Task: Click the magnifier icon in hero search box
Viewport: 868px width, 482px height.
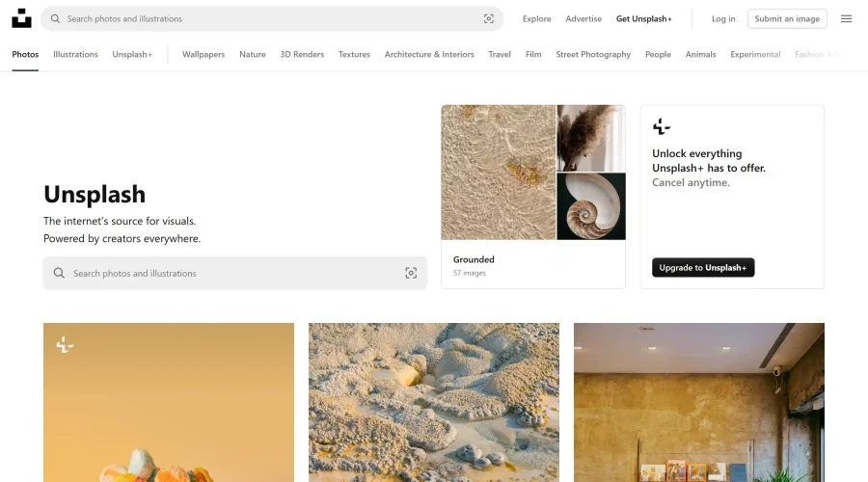Action: 59,273
